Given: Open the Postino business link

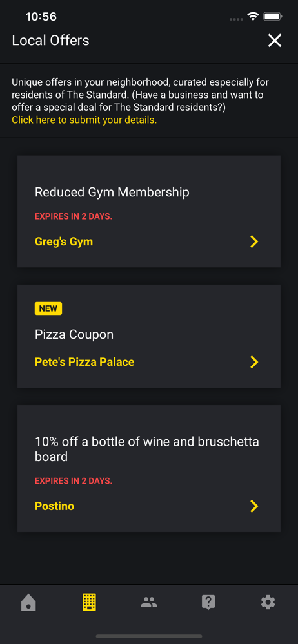Looking at the screenshot, I should click(x=54, y=506).
